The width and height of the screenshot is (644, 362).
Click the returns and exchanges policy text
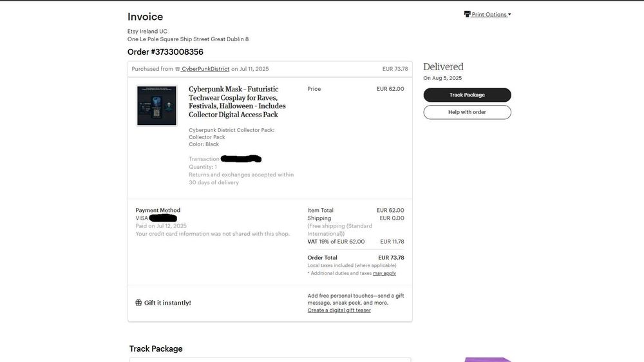tap(241, 178)
